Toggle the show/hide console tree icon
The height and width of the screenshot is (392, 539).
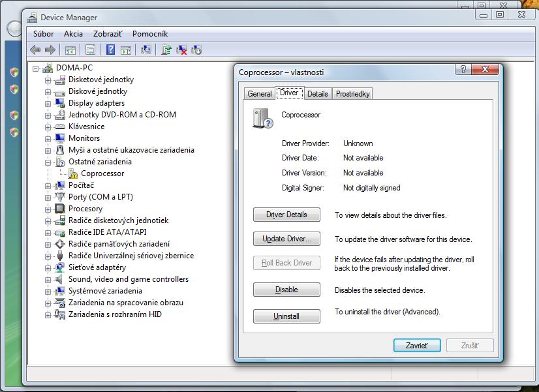(70, 50)
